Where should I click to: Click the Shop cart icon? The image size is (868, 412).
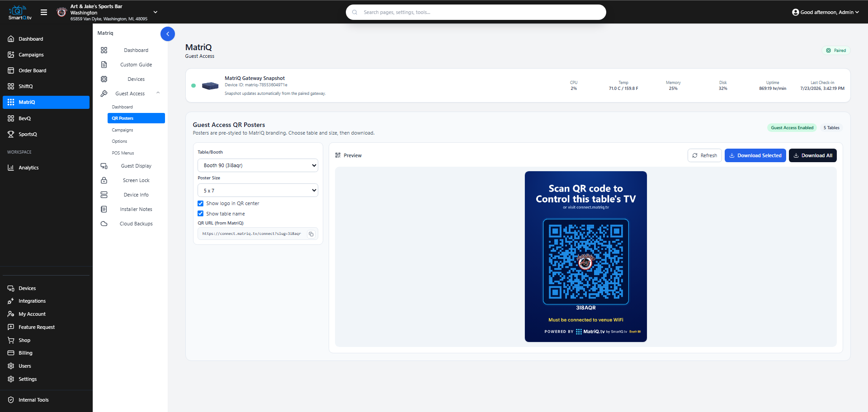[x=11, y=340]
